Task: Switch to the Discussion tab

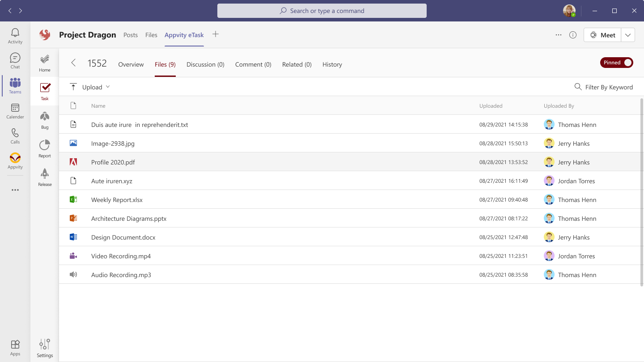Action: point(205,64)
